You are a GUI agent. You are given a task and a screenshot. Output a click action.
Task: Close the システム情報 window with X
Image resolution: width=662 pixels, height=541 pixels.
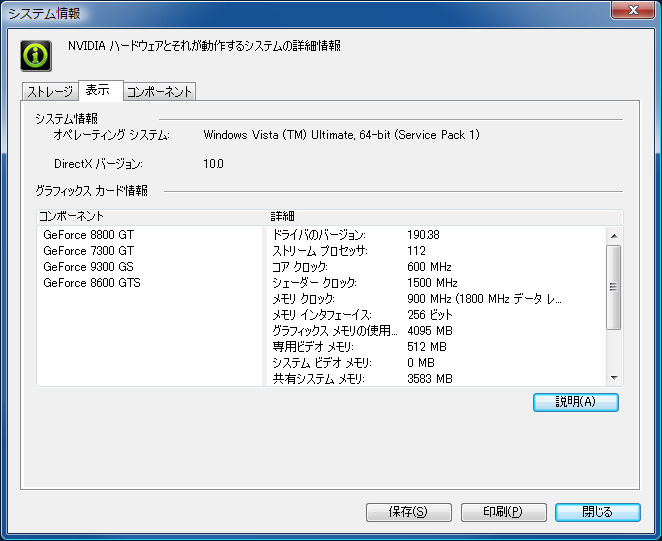(633, 10)
